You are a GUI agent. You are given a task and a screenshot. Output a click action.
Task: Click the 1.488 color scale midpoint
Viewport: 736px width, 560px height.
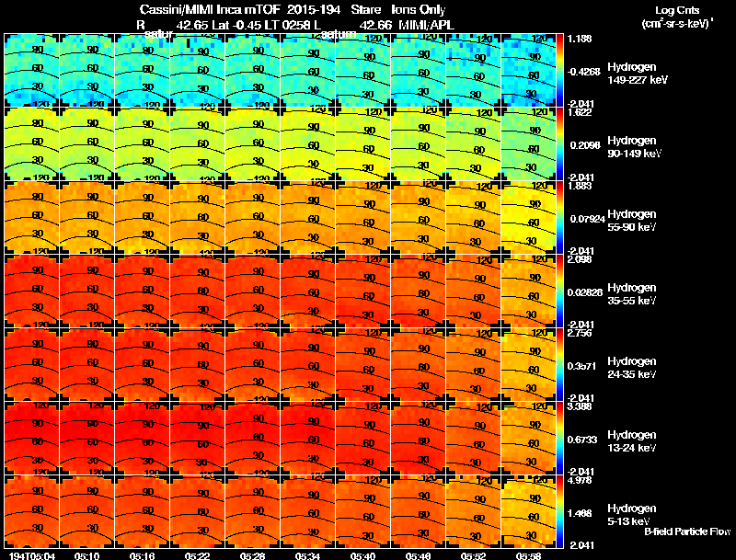tap(581, 514)
